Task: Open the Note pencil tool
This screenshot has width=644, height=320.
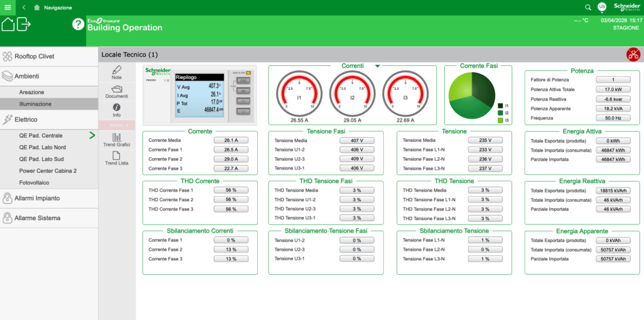Action: 116,72
